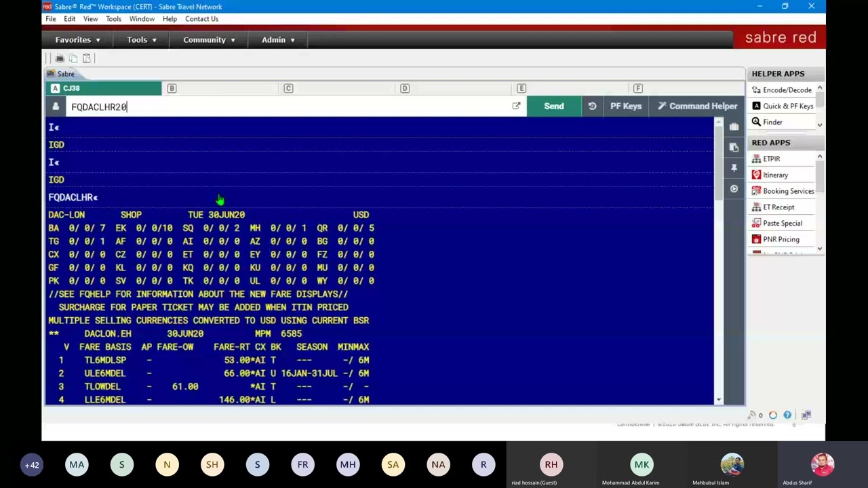The image size is (868, 488).
Task: Click the agent profile icon beside the command field
Action: (56, 106)
